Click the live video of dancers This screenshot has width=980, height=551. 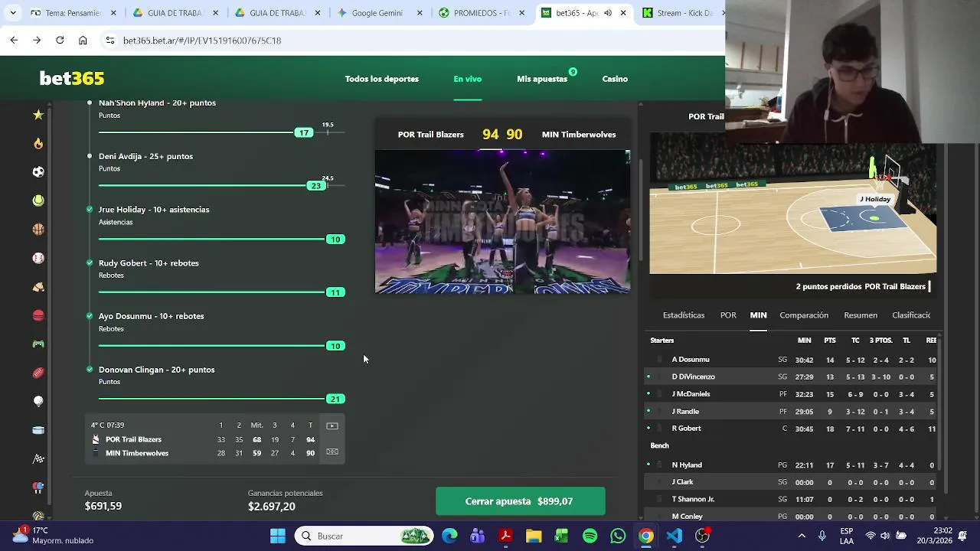pyautogui.click(x=502, y=222)
